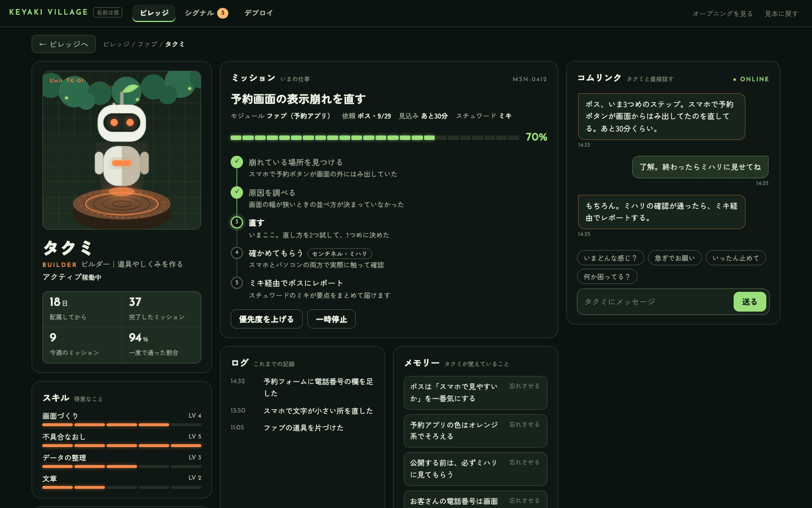
Task: Click the 見本に戻す link
Action: point(782,14)
